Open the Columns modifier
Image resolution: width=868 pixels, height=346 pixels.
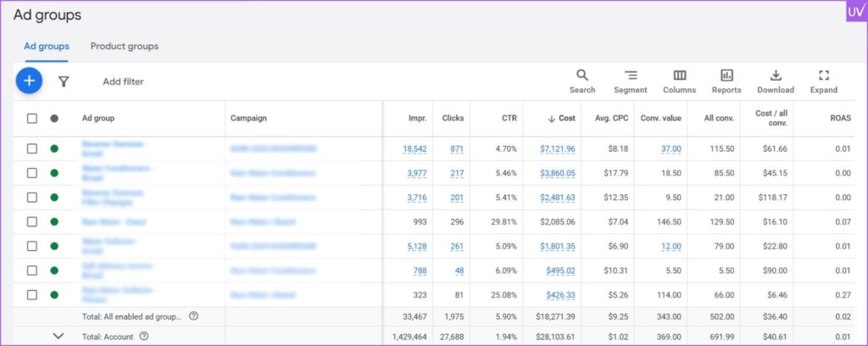click(x=679, y=81)
